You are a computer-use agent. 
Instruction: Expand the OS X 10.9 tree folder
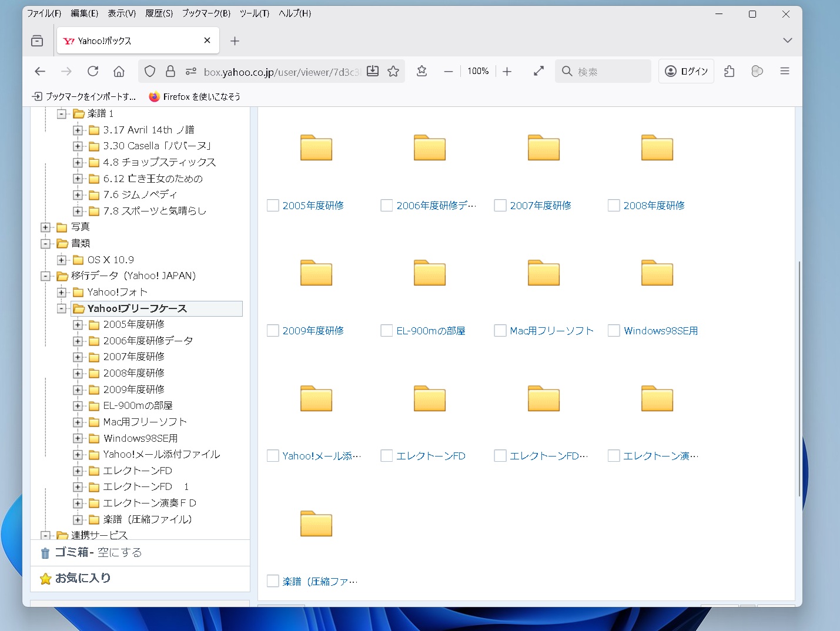pos(62,260)
